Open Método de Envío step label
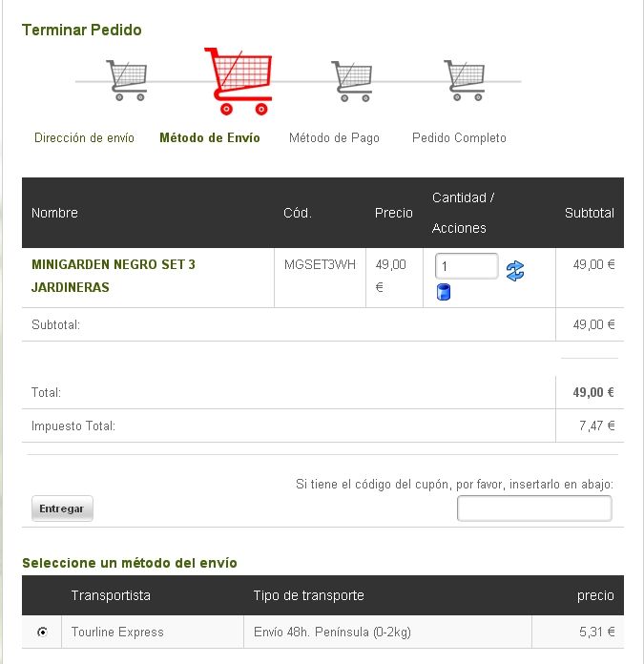The width and height of the screenshot is (644, 664). (210, 138)
